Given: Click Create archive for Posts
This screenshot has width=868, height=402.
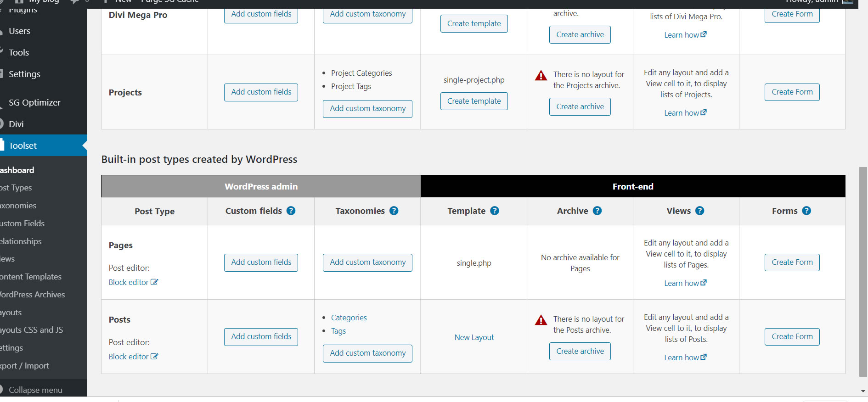Looking at the screenshot, I should (580, 351).
